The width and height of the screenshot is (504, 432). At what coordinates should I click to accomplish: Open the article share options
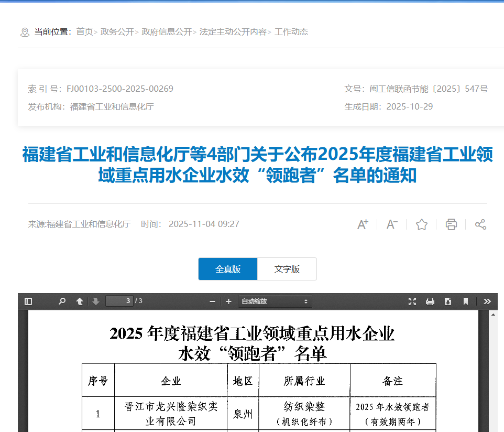coord(480,224)
